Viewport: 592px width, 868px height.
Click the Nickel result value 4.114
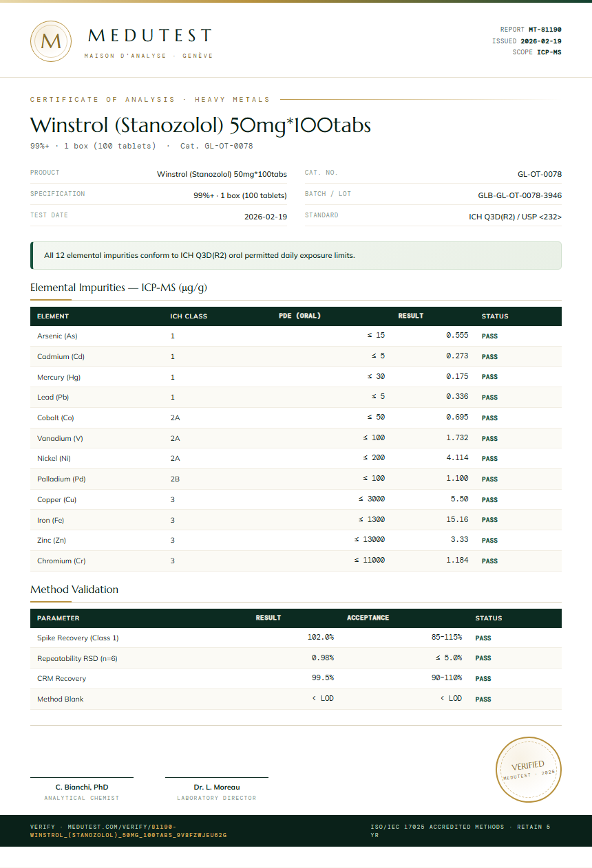tap(457, 458)
